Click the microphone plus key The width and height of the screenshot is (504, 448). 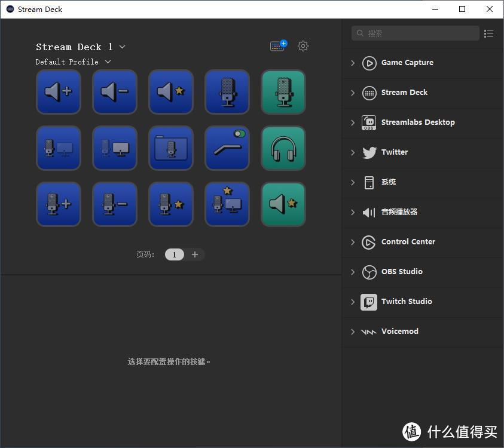pos(59,204)
